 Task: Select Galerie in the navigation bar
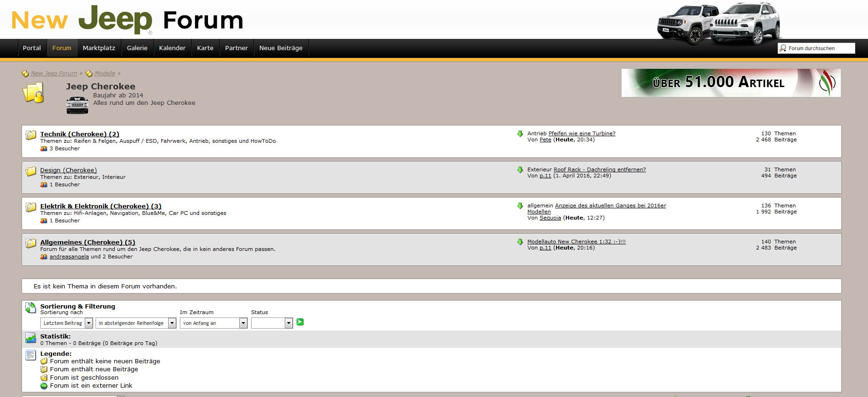[x=137, y=48]
